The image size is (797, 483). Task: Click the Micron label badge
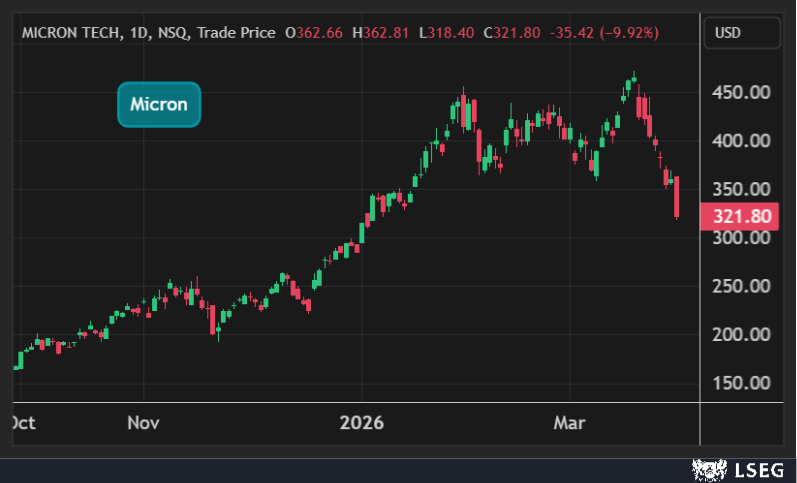point(159,104)
